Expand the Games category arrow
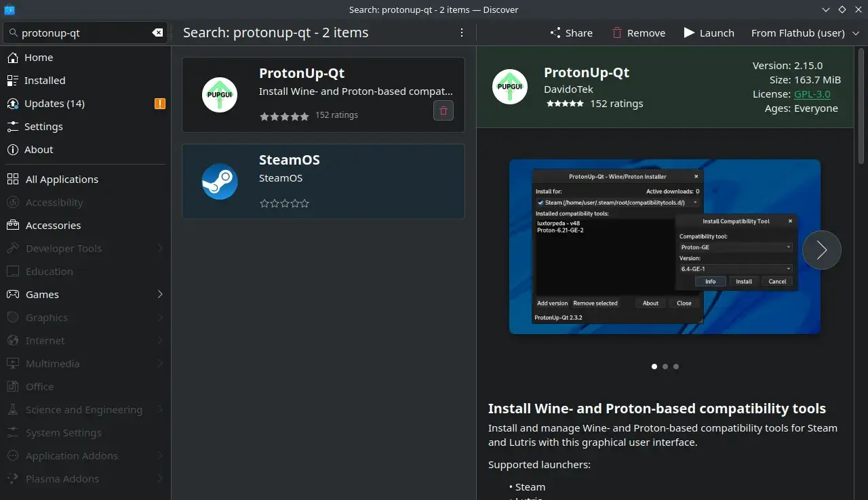This screenshot has width=868, height=500. point(160,295)
